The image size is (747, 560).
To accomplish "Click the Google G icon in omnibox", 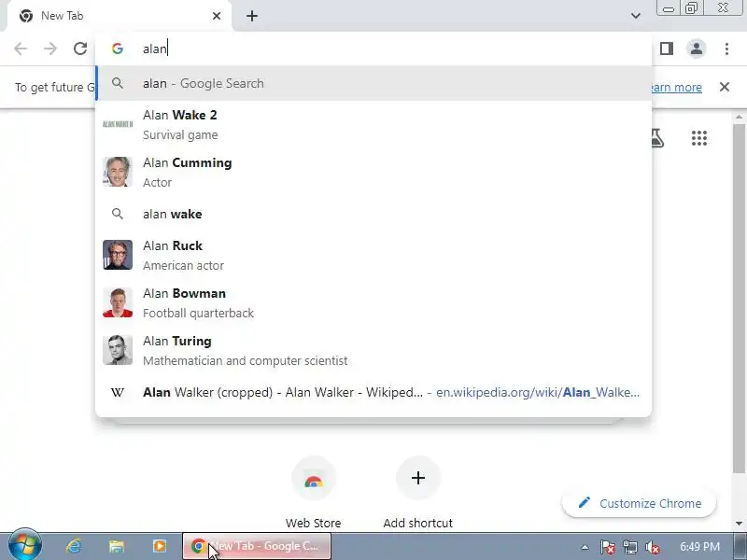I will click(118, 49).
